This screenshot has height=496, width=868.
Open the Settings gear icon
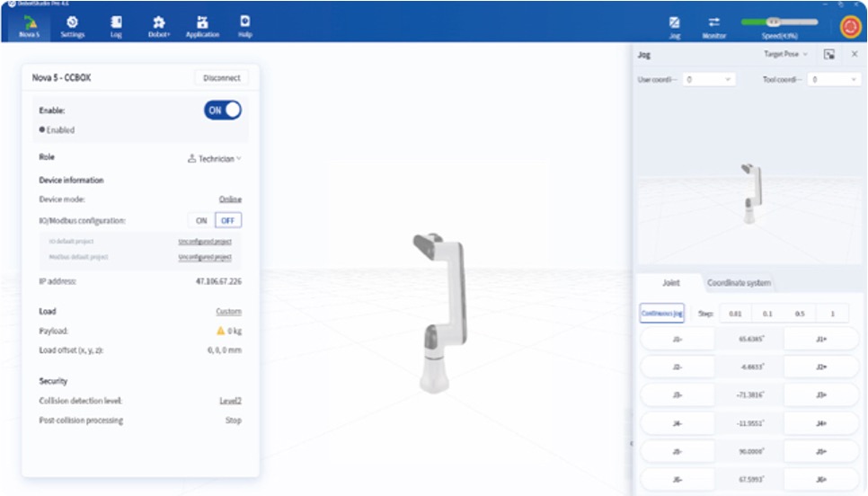(x=72, y=22)
